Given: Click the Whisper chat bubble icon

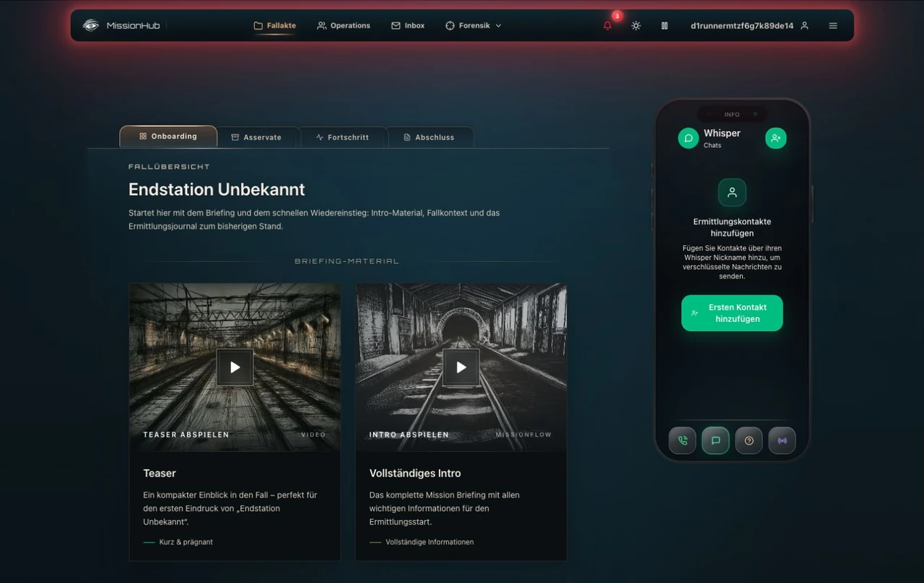Looking at the screenshot, I should pos(688,138).
